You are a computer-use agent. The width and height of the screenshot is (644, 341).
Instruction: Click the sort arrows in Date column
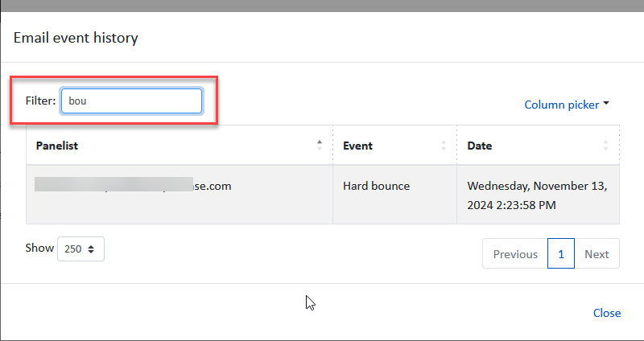pyautogui.click(x=605, y=146)
